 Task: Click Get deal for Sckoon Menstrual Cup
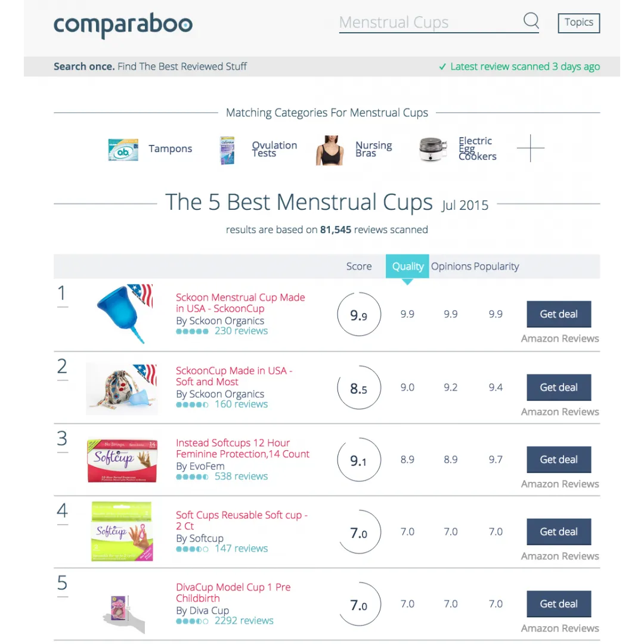[x=559, y=314]
